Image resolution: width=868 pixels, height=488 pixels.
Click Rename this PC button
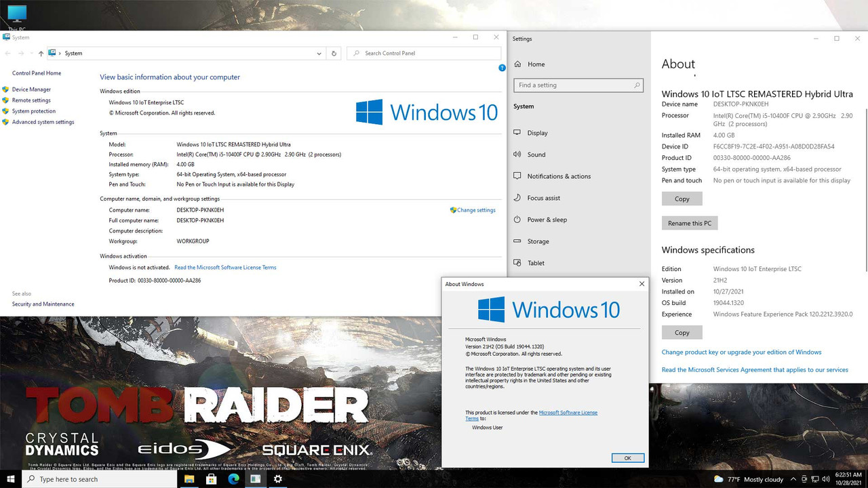pyautogui.click(x=690, y=223)
